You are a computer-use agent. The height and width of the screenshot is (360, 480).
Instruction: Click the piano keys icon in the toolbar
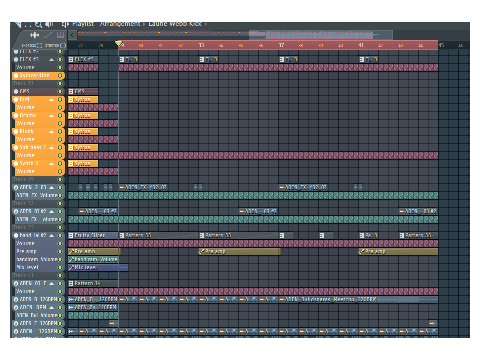pos(60,35)
